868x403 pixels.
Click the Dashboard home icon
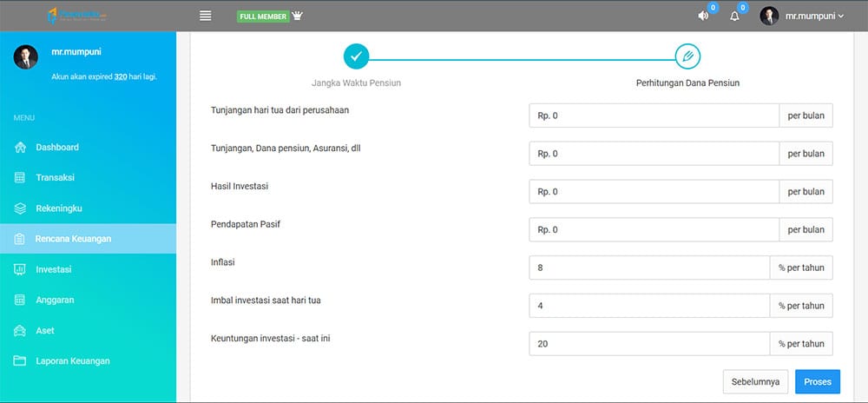[21, 148]
